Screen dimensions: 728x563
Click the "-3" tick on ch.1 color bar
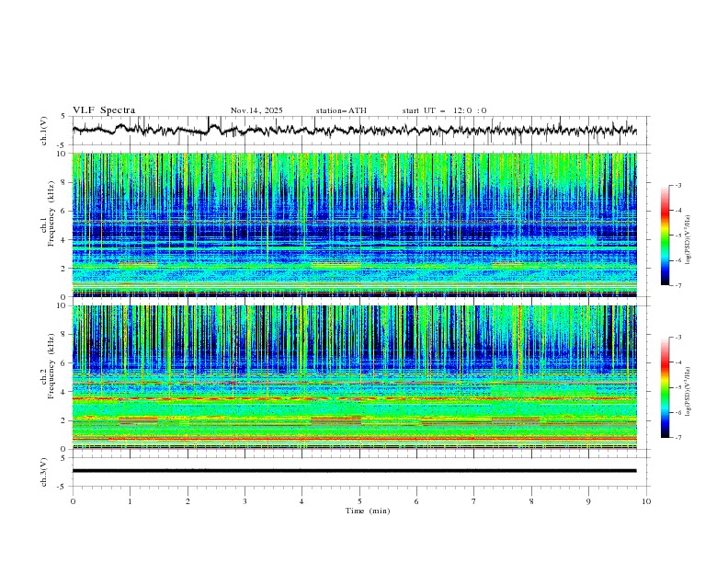(678, 185)
